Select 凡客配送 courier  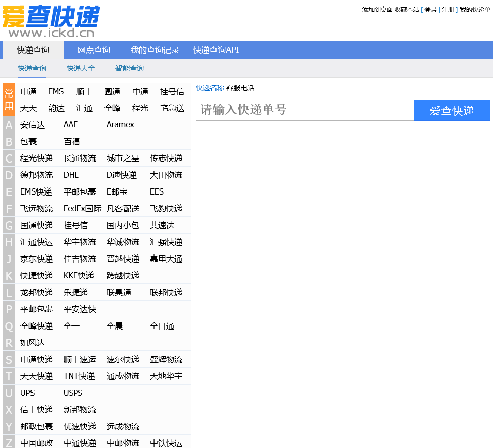[x=123, y=209]
